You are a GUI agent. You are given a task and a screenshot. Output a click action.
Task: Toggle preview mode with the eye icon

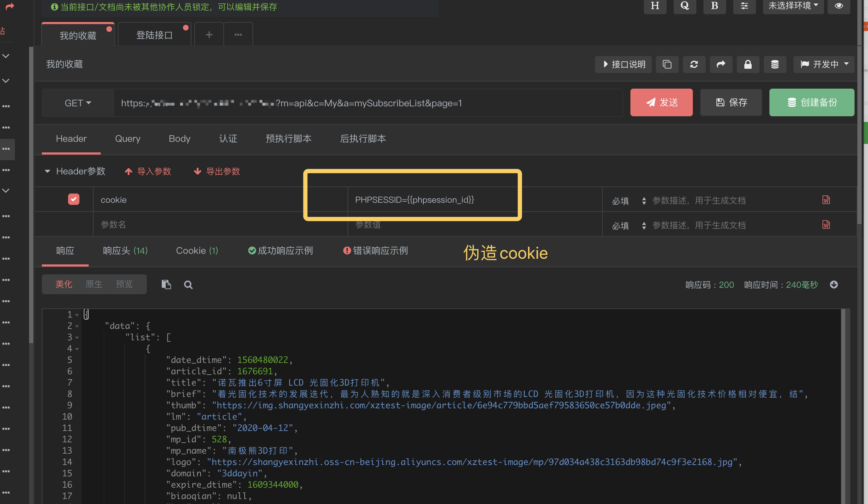839,6
